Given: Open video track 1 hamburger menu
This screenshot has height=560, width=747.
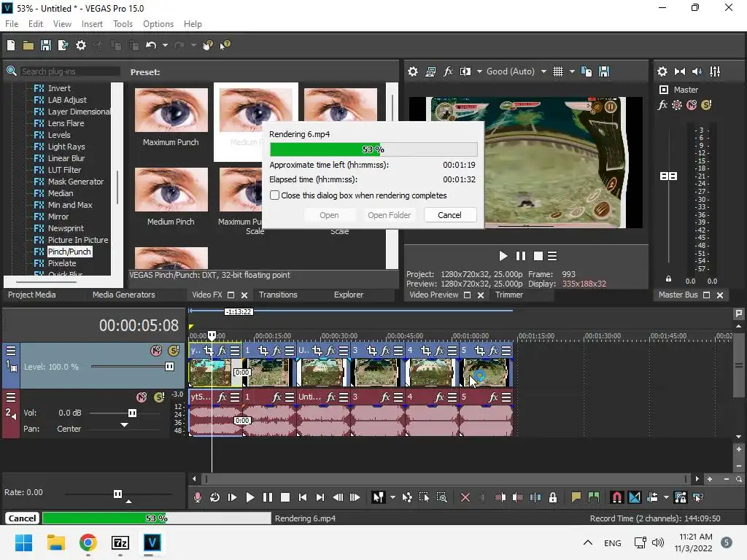Looking at the screenshot, I should tap(11, 351).
